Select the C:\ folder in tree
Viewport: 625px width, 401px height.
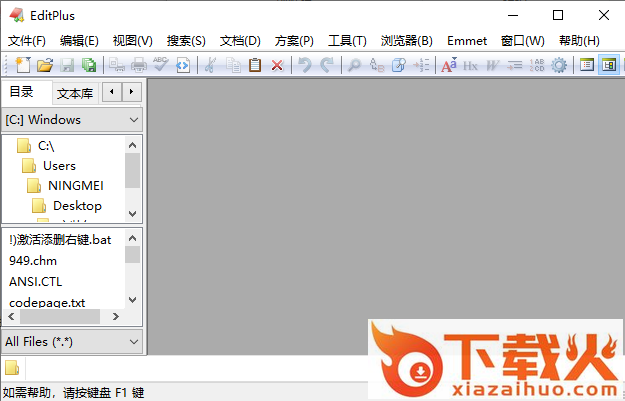36,146
